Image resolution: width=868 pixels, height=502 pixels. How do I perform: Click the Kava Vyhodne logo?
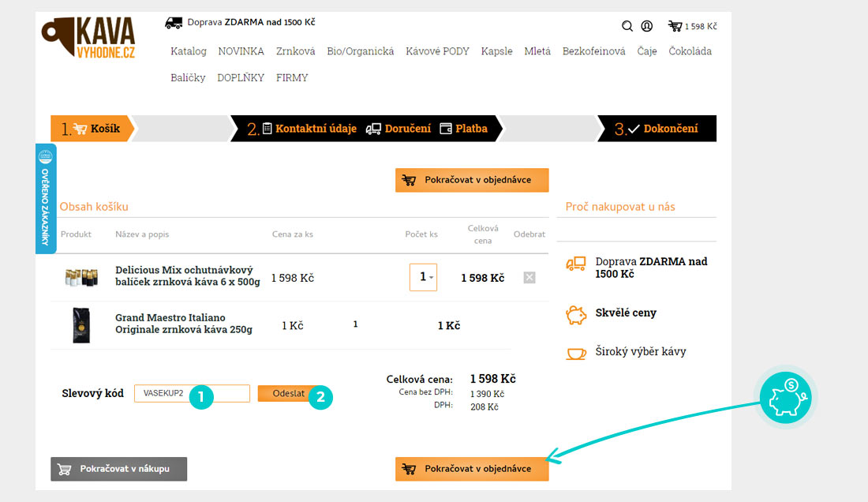click(89, 39)
